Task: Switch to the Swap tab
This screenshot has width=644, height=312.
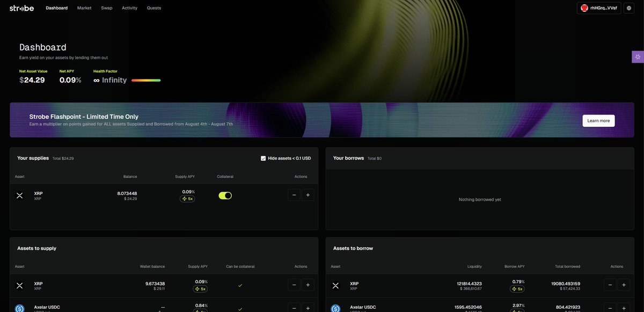Action: 107,8
